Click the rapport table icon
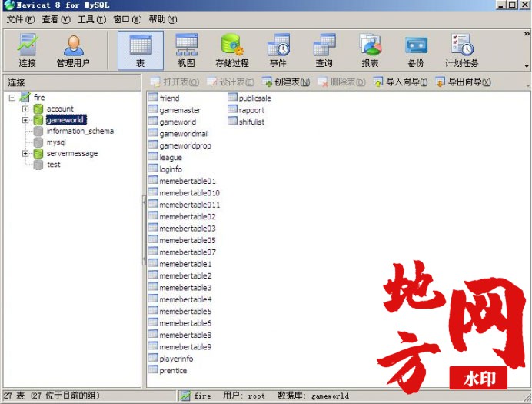Viewport: 532px width, 404px height. tap(232, 109)
